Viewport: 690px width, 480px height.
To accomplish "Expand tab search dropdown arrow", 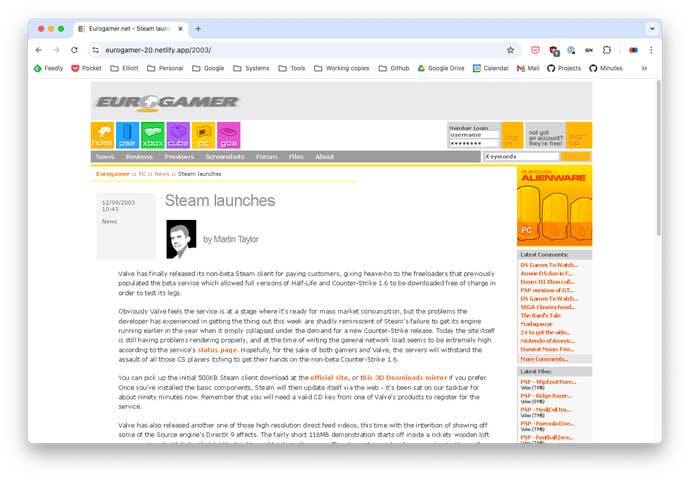I will click(x=652, y=29).
